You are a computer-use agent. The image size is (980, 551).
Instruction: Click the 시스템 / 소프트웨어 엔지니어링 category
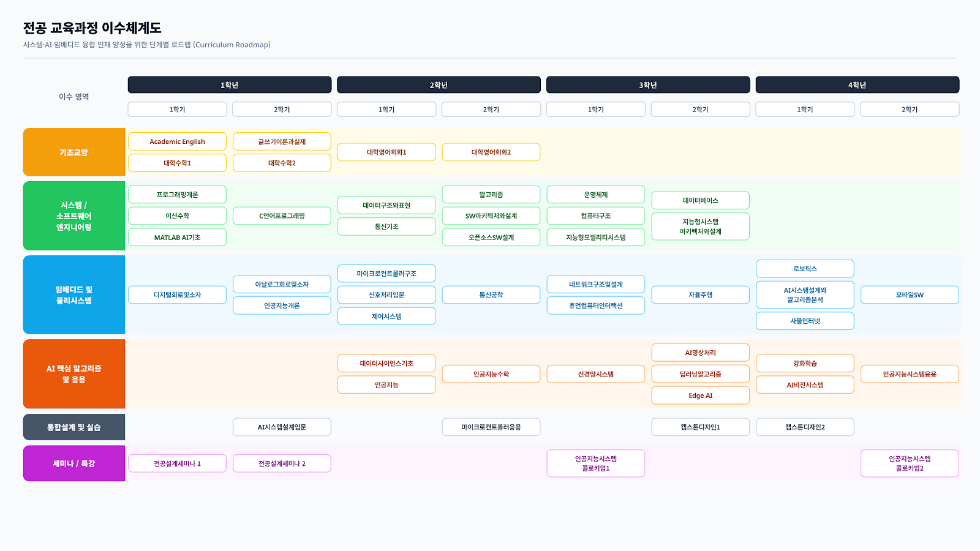pos(74,216)
